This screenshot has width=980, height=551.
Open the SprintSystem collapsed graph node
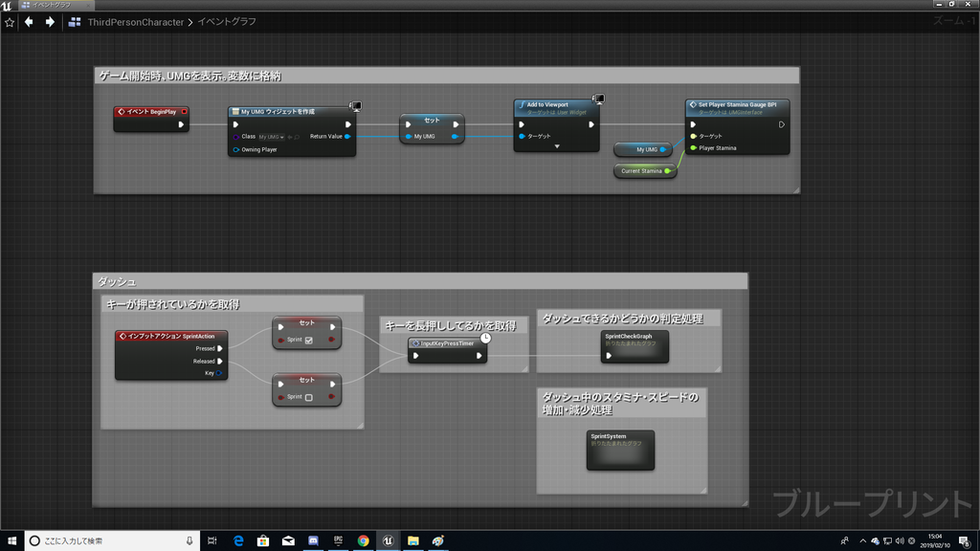tap(620, 450)
